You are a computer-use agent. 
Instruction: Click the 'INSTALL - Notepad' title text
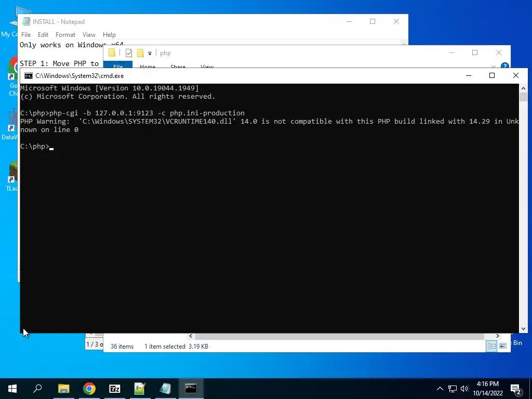click(x=58, y=22)
